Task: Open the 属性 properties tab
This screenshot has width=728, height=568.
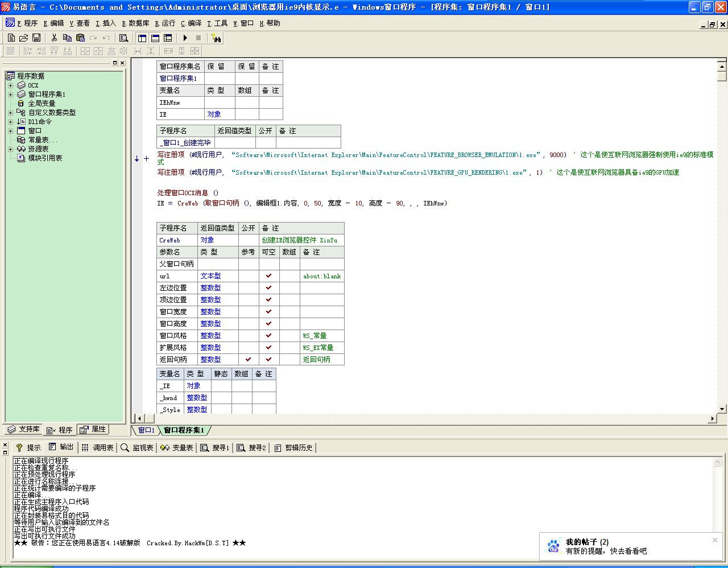Action: click(x=93, y=429)
